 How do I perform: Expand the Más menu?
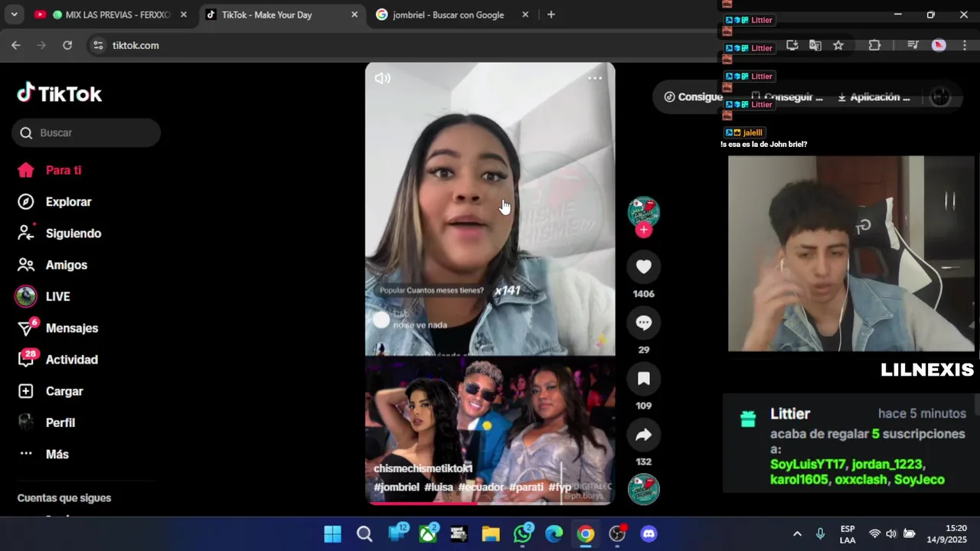[x=44, y=454]
